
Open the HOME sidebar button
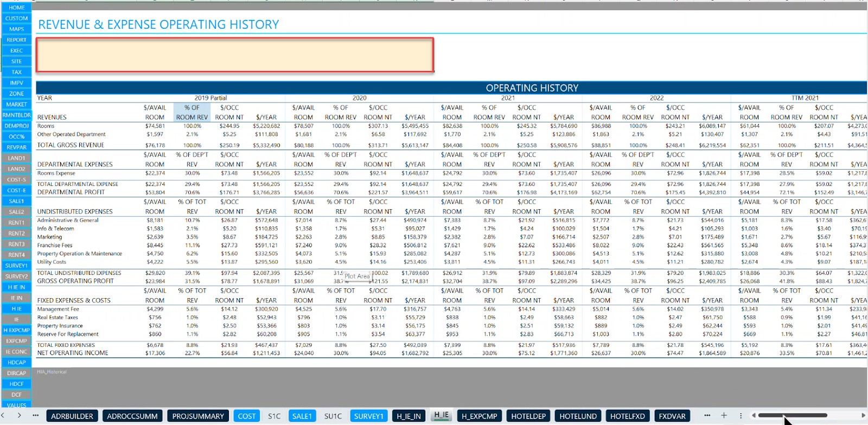pyautogui.click(x=16, y=8)
